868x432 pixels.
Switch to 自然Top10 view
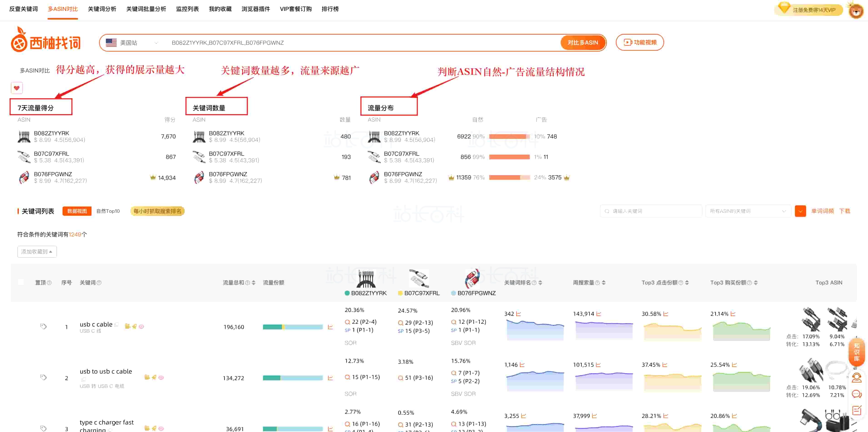point(108,211)
